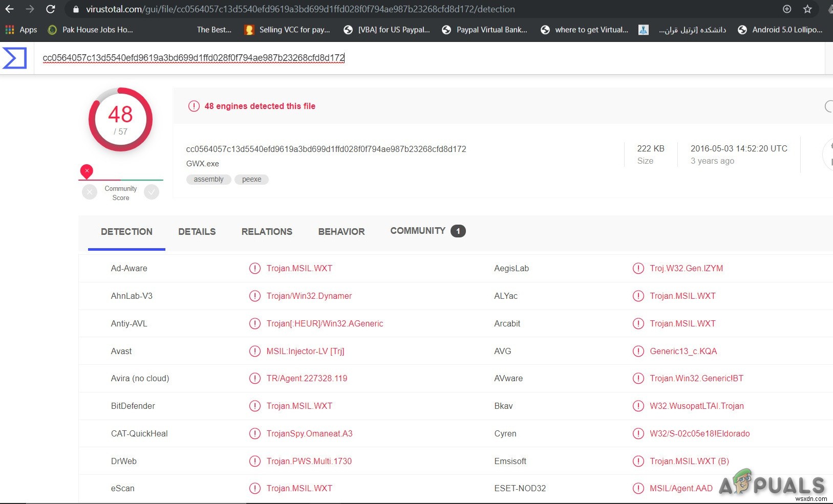The image size is (833, 504).
Task: Click the zoom icon in the omnibox
Action: (787, 9)
